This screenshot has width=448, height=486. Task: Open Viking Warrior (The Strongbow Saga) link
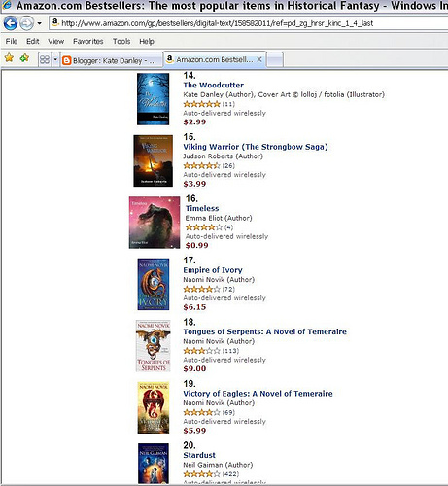[256, 147]
